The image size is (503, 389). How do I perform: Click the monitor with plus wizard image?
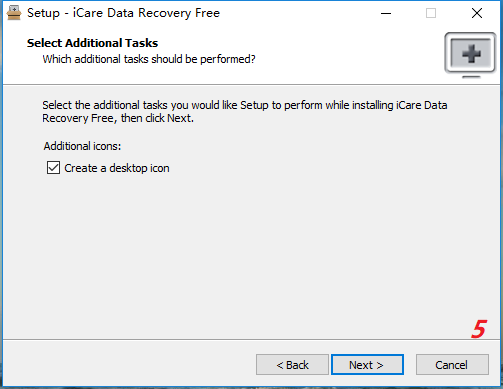coord(470,55)
